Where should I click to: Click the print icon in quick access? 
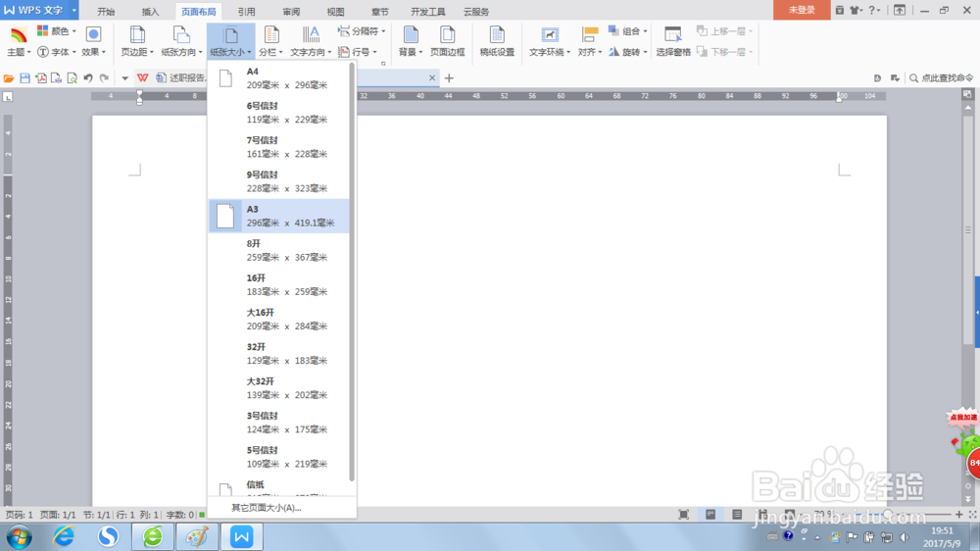[x=56, y=78]
